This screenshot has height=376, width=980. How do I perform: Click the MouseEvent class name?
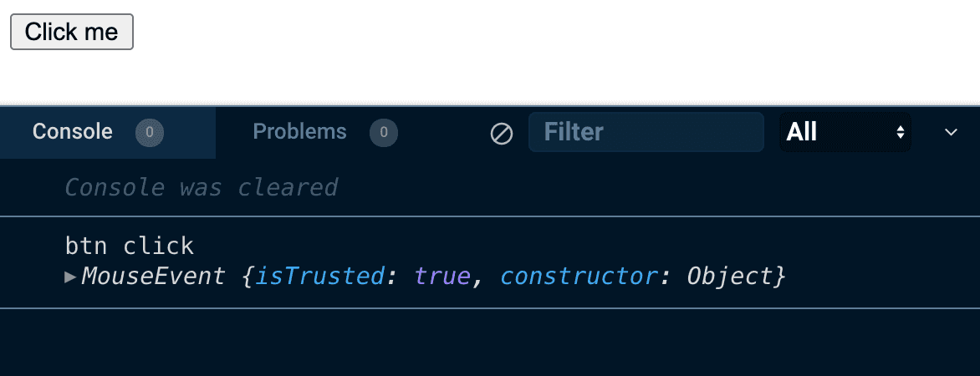[154, 276]
